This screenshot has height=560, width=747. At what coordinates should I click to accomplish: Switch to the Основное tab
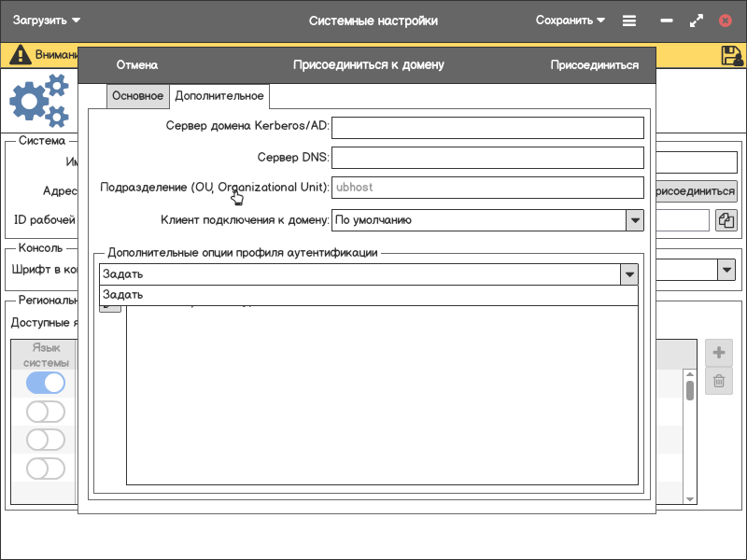tap(137, 96)
